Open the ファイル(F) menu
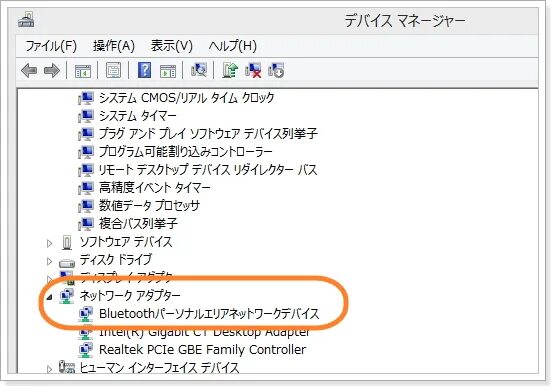Image resolution: width=551 pixels, height=386 pixels. click(x=51, y=46)
